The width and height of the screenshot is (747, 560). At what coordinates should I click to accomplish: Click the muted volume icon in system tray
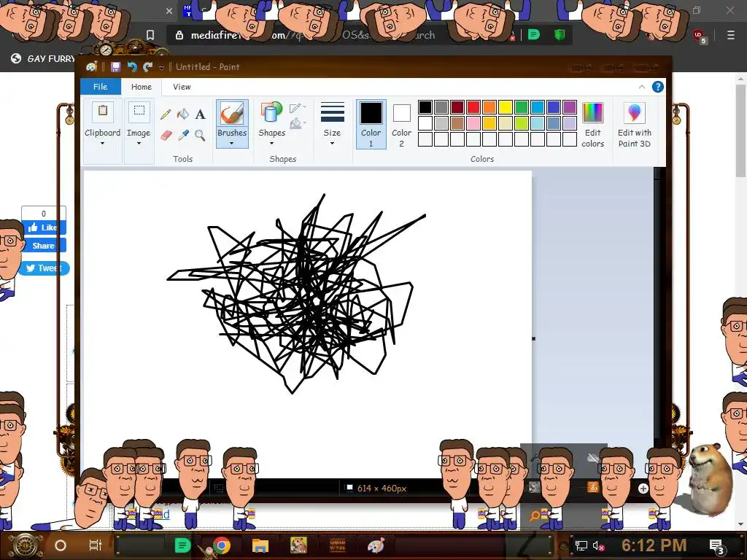point(598,545)
